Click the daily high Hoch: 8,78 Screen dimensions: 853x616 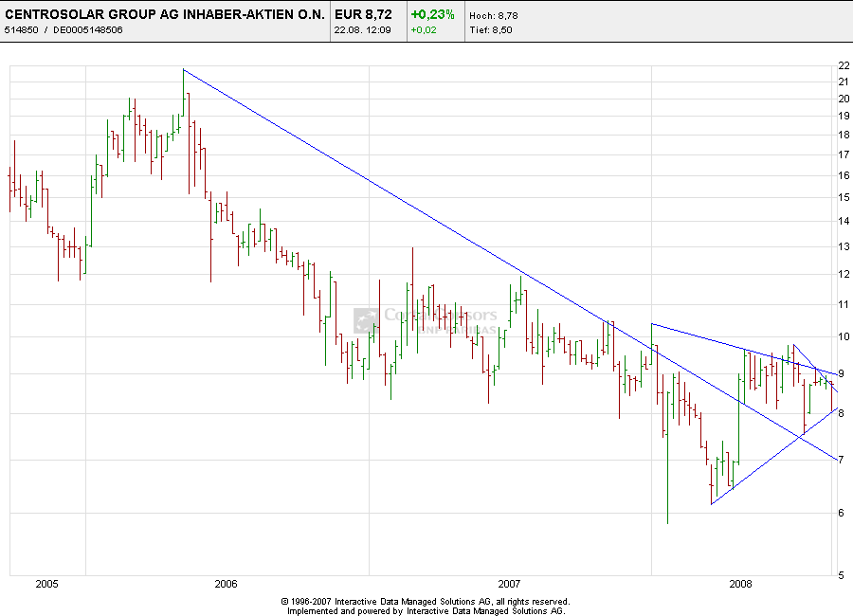(494, 16)
